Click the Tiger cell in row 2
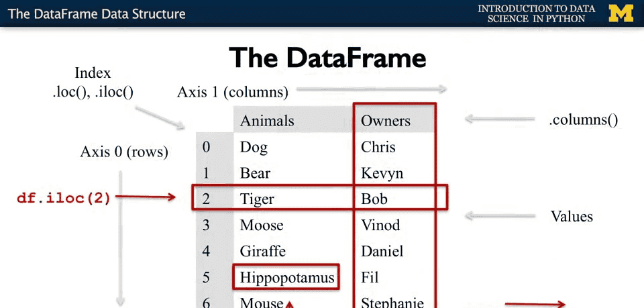The width and height of the screenshot is (644, 308). [x=257, y=199]
